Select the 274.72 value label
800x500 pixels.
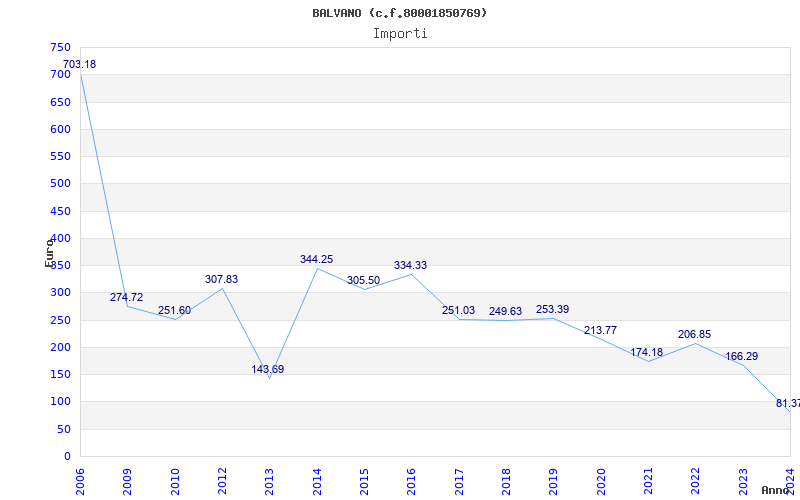pyautogui.click(x=127, y=297)
